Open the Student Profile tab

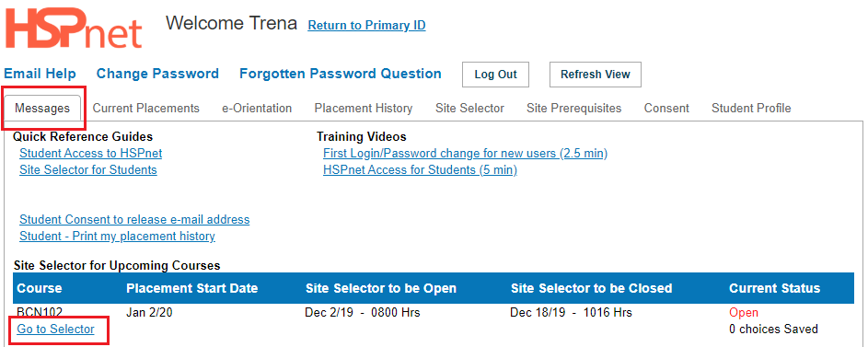[x=751, y=109]
